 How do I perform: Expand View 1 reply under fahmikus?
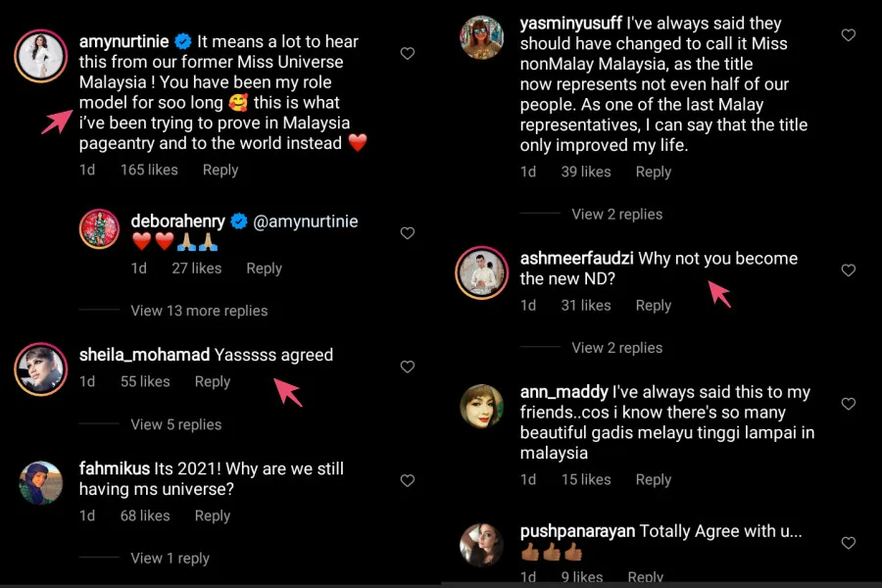(x=171, y=558)
